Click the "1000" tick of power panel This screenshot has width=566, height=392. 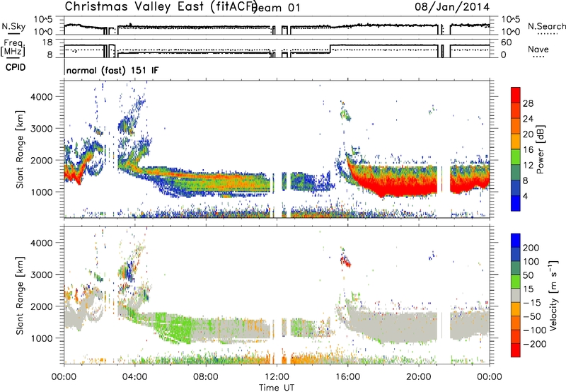42,192
